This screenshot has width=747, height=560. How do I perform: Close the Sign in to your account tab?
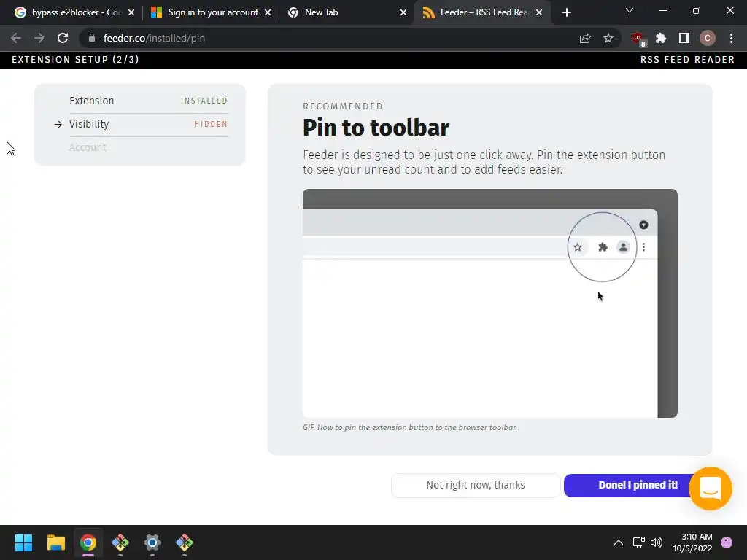pyautogui.click(x=268, y=12)
